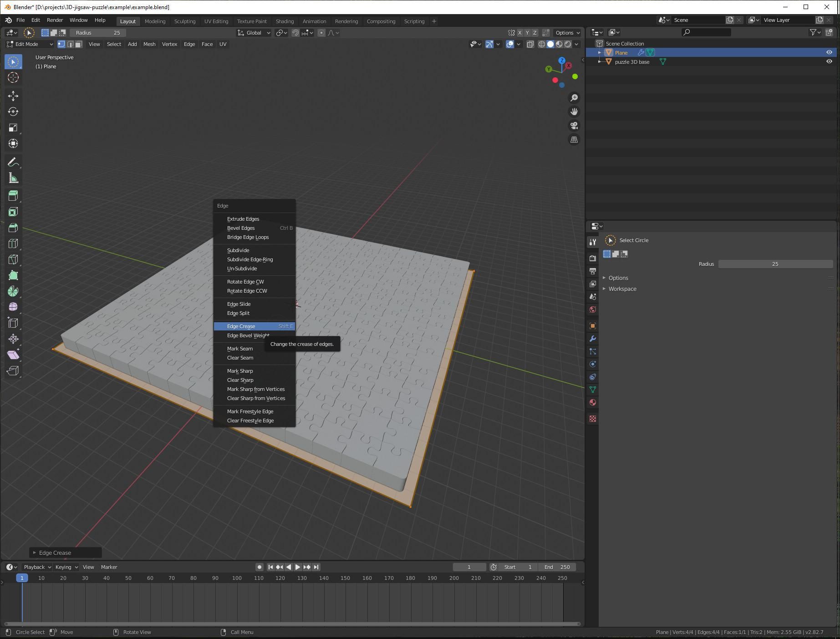Click the Measure ruler tool
The width and height of the screenshot is (840, 639).
coord(13,178)
